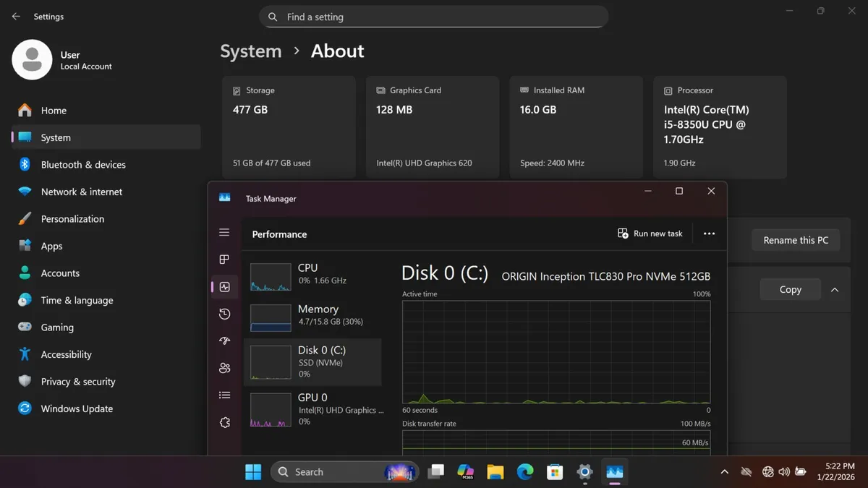Toggle the Task Manager hamburger navigation menu

coord(224,233)
